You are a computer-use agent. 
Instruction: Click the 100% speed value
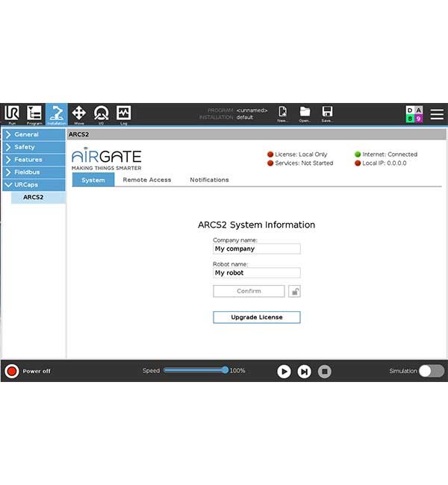(237, 371)
